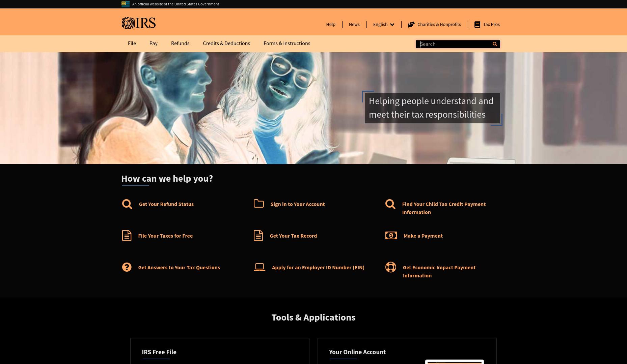Open the Pay menu

coord(154,43)
